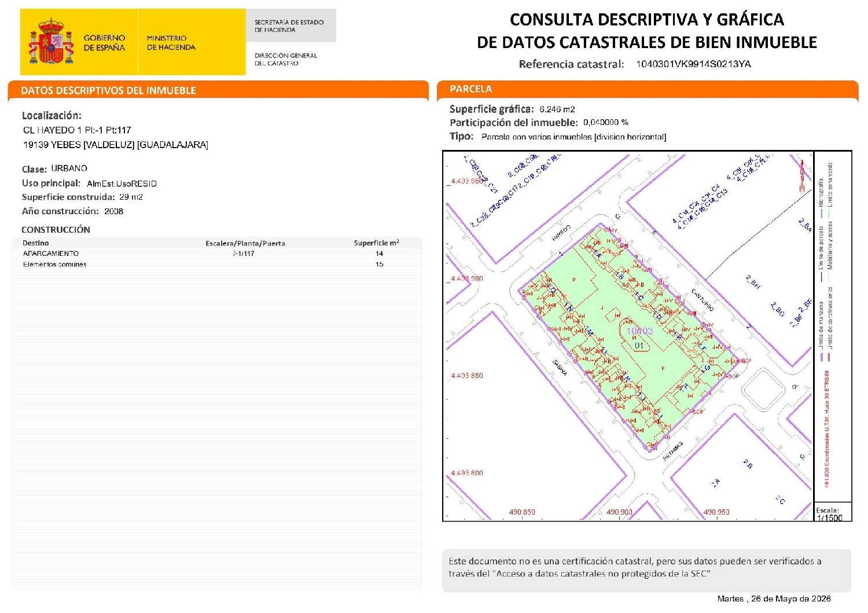Viewport: 868px width, 613px height.
Task: Select the address 'CL HAYEDO 1 Pl:-1 Pt:117'
Action: tap(77, 130)
